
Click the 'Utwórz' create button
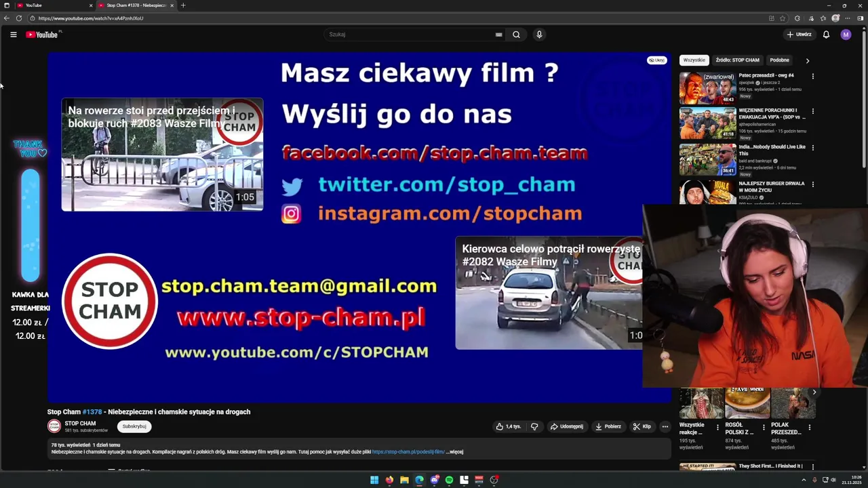coord(800,35)
